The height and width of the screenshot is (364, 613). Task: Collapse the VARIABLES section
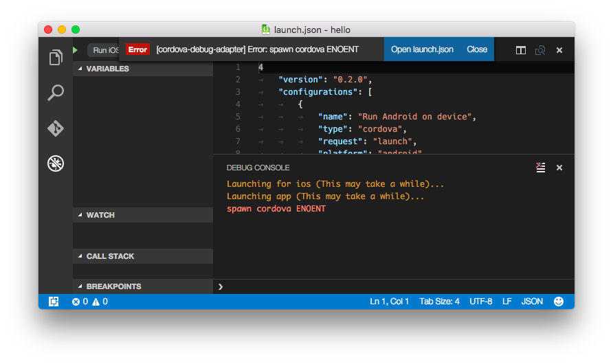tap(143, 69)
